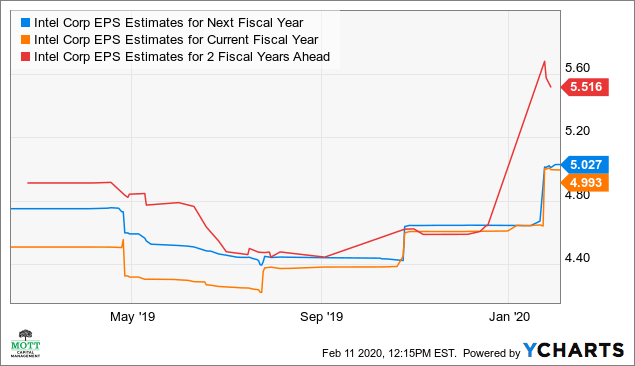Click the blue 5.027 value flag

click(585, 165)
